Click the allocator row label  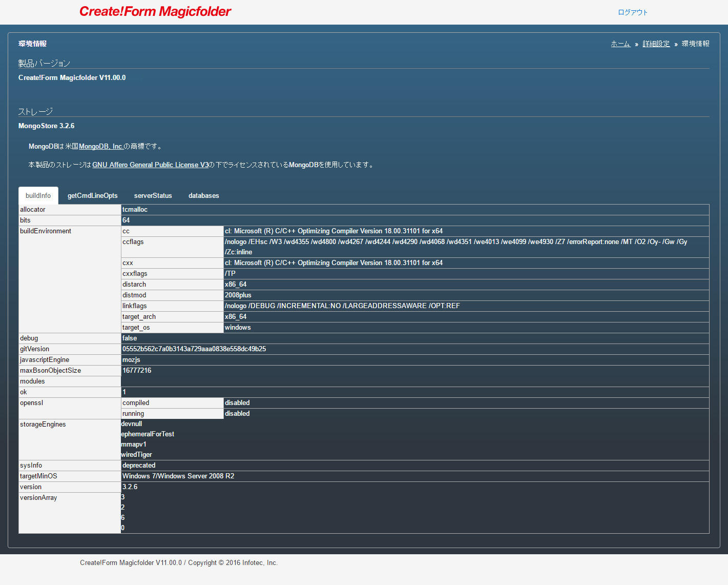pyautogui.click(x=70, y=210)
